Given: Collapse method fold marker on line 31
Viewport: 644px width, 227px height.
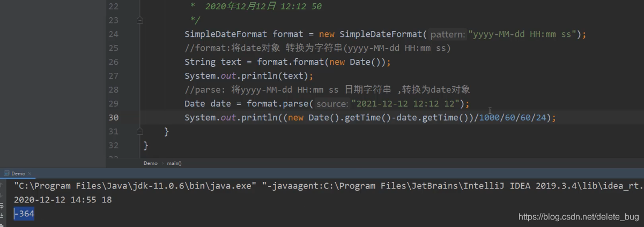Looking at the screenshot, I should (140, 131).
